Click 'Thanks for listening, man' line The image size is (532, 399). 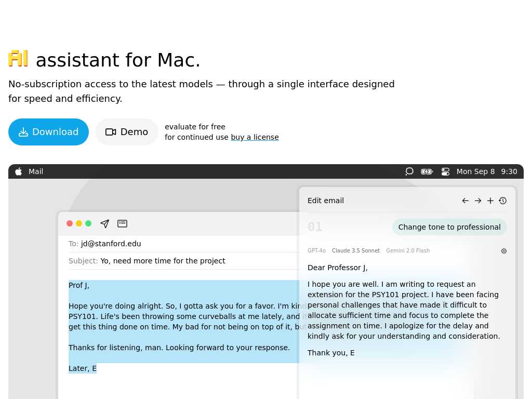tap(179, 348)
